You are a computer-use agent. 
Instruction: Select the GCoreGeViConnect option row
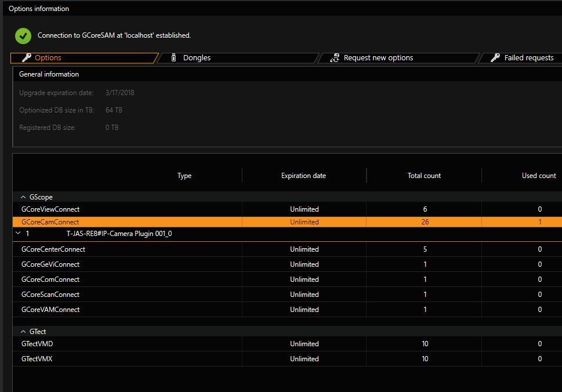287,264
